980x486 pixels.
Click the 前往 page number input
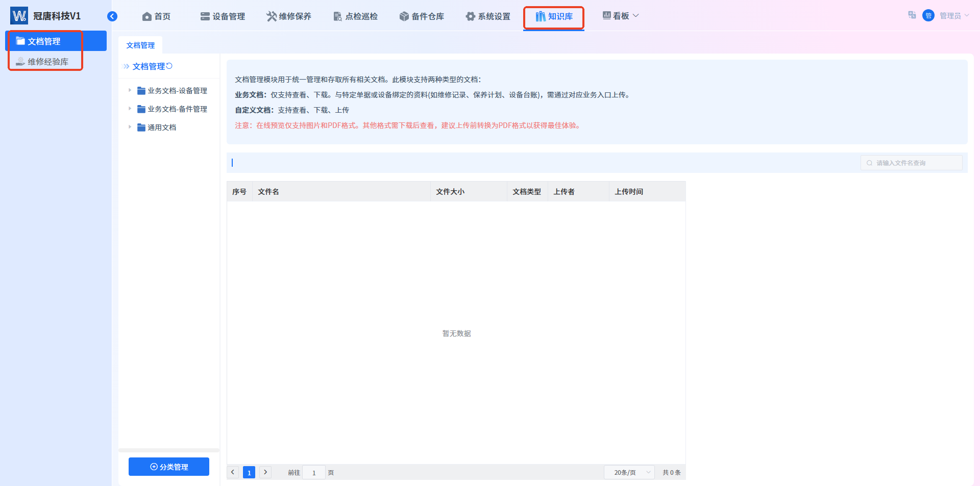pos(314,473)
